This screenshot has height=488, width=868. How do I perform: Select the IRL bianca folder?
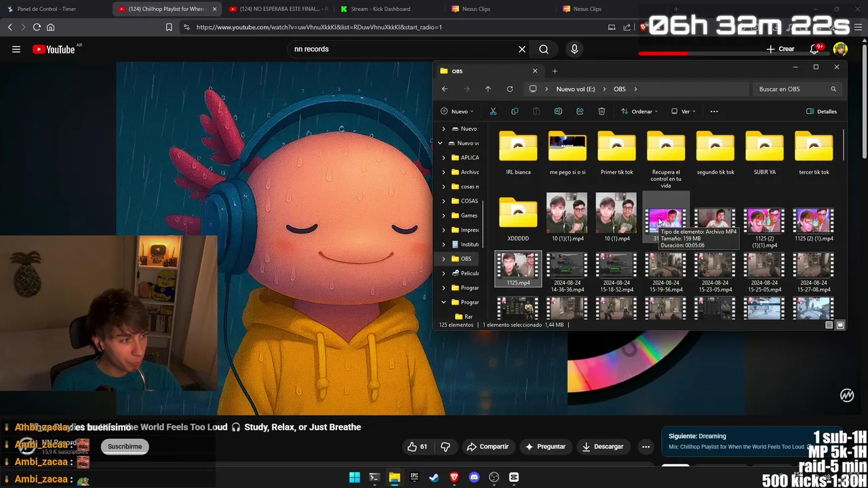tap(518, 153)
